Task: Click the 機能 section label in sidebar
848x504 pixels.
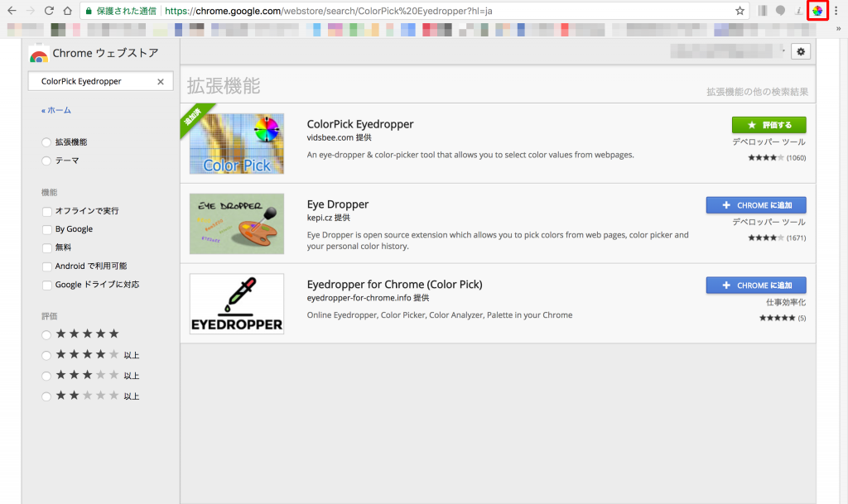Action: 49,192
